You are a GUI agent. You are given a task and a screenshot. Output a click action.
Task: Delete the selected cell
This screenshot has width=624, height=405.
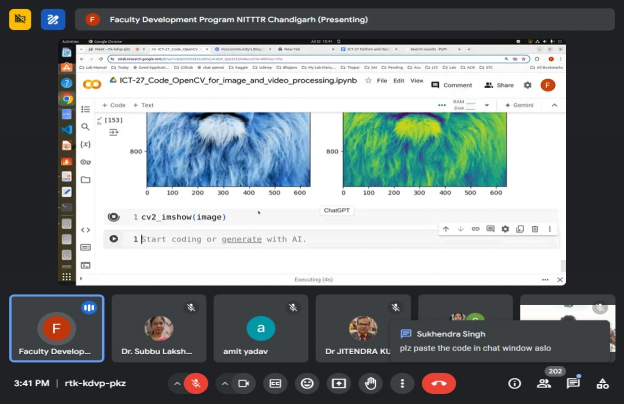pos(535,229)
